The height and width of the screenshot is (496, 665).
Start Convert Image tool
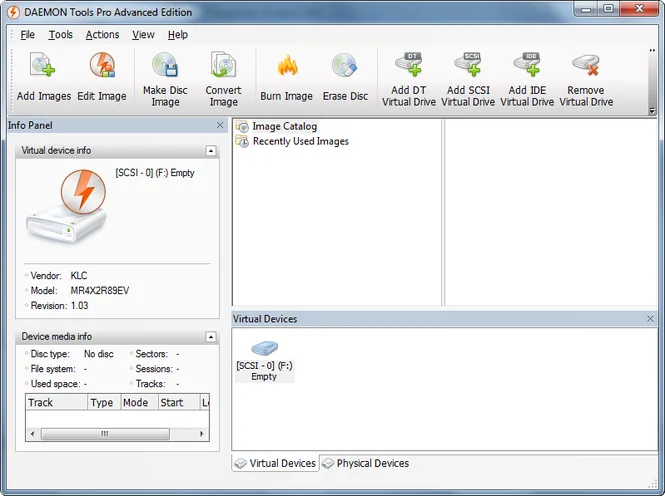[223, 79]
